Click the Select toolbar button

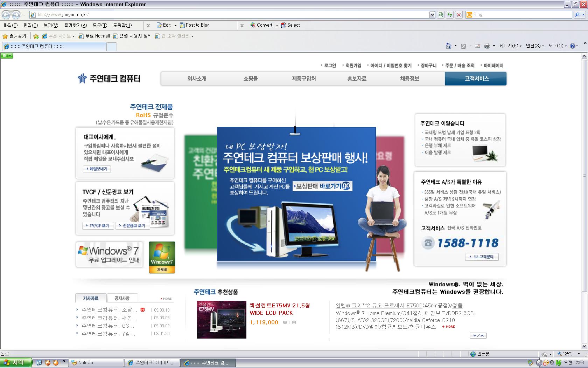[290, 25]
